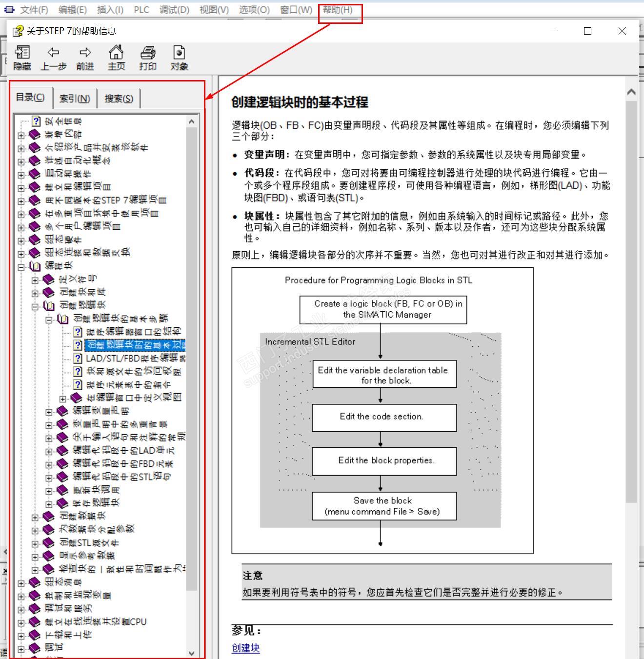The image size is (644, 659).
Task: Click the help window title bar icon
Action: coord(18,31)
